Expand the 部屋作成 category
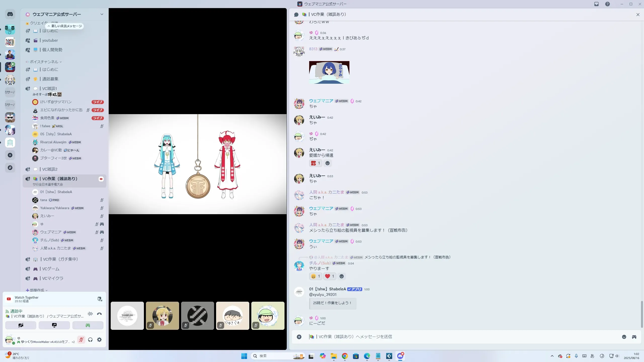Screen dimensions: 644x362 (37, 290)
